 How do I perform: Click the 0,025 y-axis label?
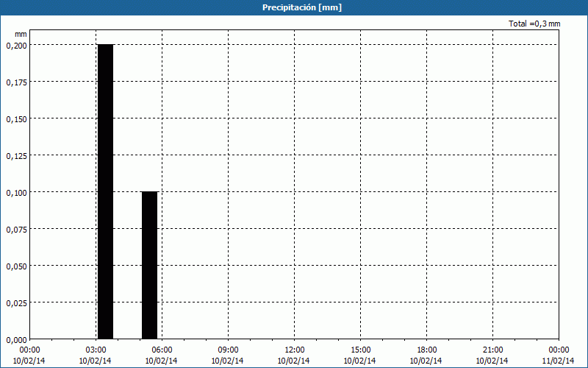[17, 303]
